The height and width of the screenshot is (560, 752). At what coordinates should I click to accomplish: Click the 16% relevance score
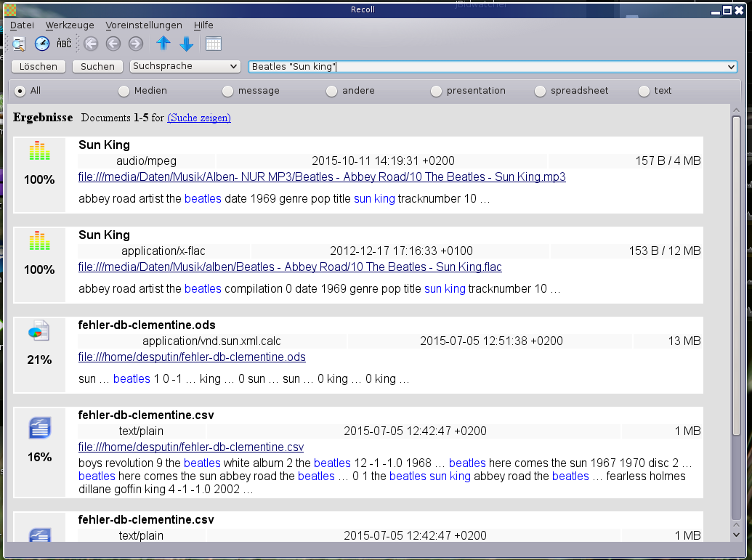tap(39, 458)
